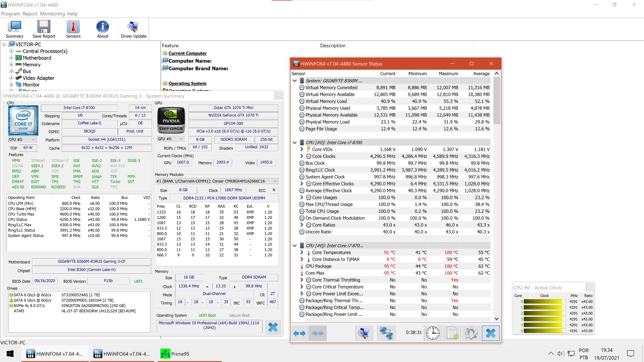The image size is (644, 362).
Task: Expand the Video Adapter tree node
Action: [11, 78]
